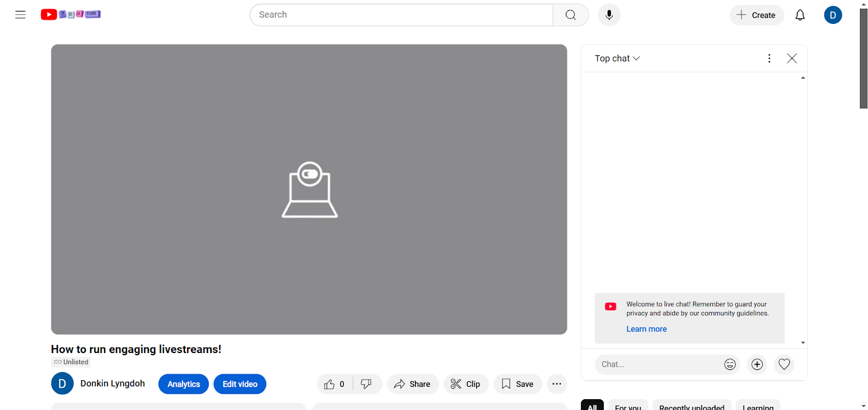Click the search magnifier button
Screen dimensions: 868x410
571,15
